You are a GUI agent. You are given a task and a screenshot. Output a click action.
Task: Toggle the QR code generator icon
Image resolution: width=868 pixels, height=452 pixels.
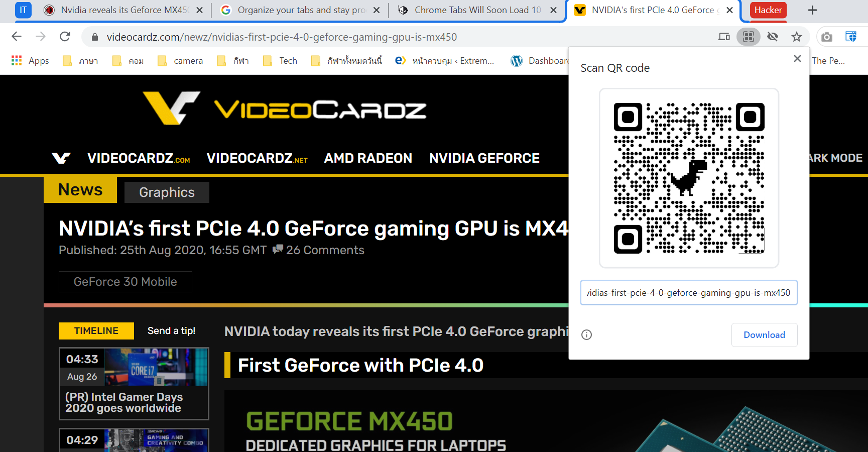click(x=749, y=37)
